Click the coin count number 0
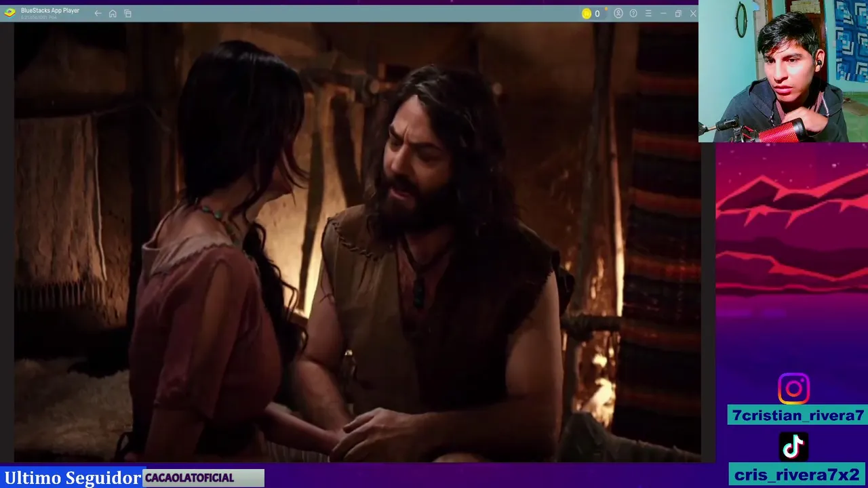The height and width of the screenshot is (488, 868). coord(597,14)
